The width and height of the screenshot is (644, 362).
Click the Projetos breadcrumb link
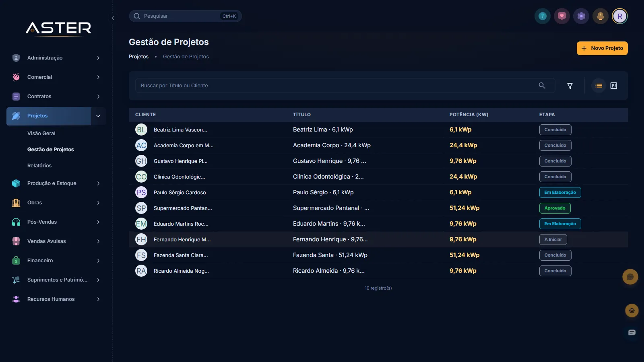138,57
